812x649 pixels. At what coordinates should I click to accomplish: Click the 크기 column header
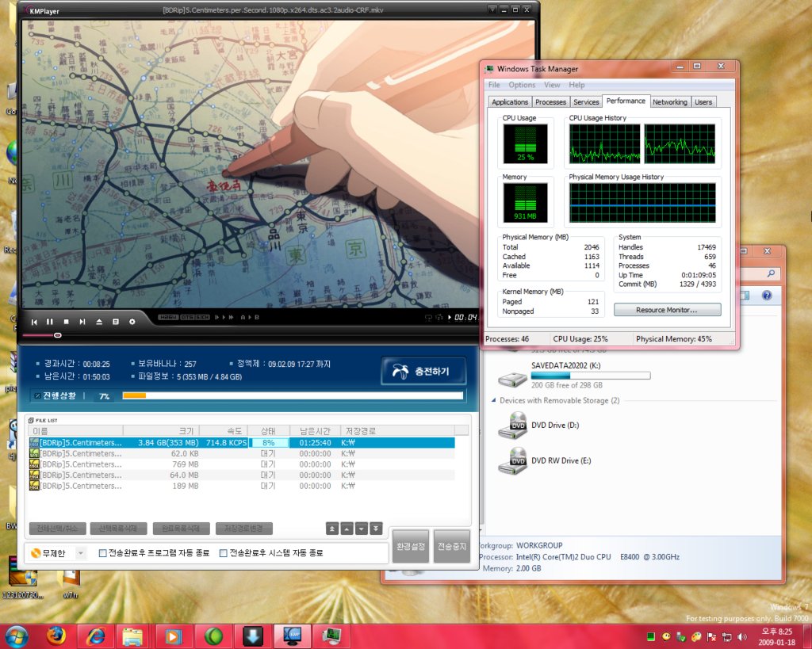pos(161,430)
